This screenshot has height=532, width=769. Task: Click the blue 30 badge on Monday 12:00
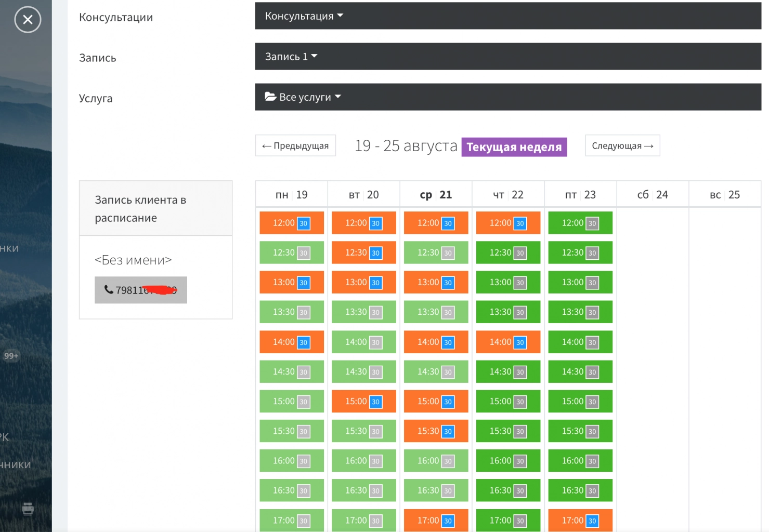[x=304, y=223]
